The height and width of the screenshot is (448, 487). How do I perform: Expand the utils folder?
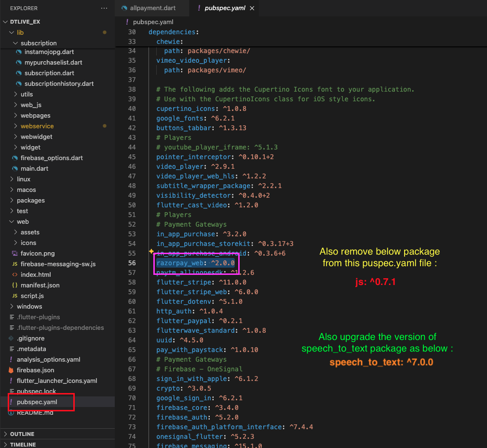(15, 94)
